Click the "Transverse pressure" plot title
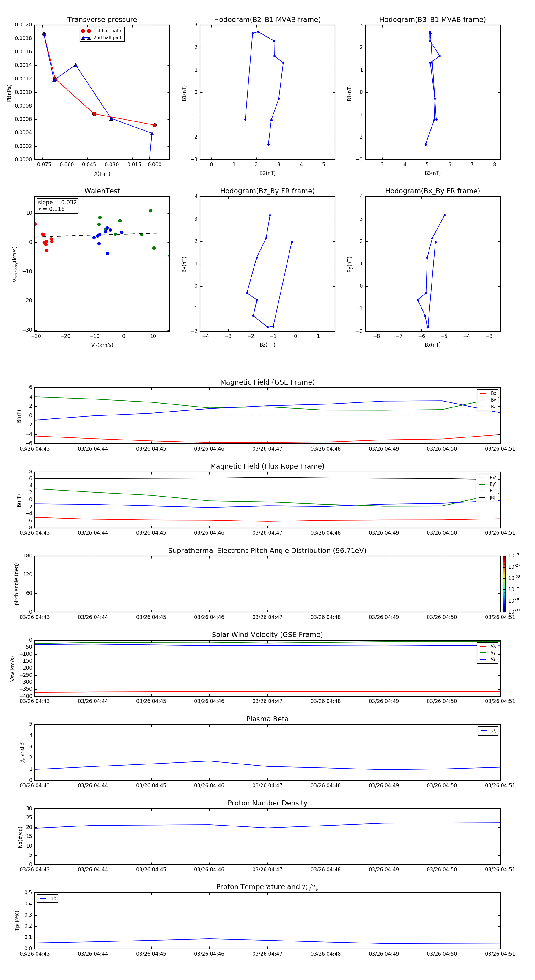 pyautogui.click(x=102, y=20)
